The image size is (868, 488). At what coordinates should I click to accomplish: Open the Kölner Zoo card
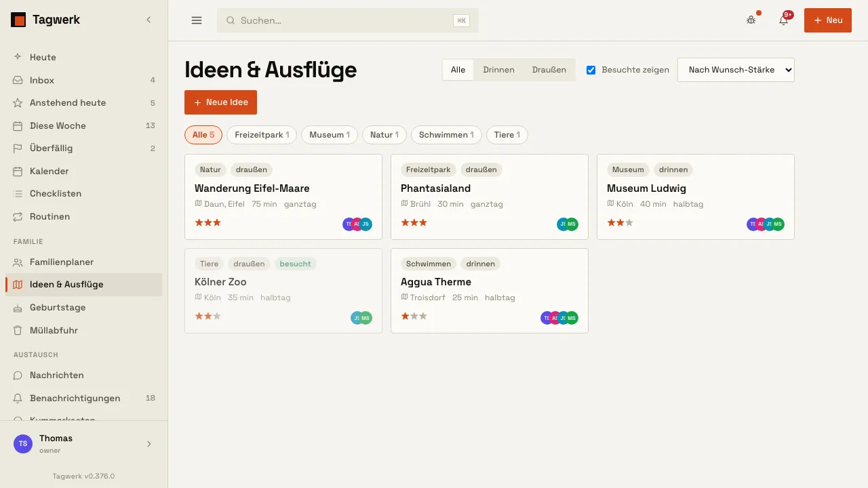(x=283, y=291)
